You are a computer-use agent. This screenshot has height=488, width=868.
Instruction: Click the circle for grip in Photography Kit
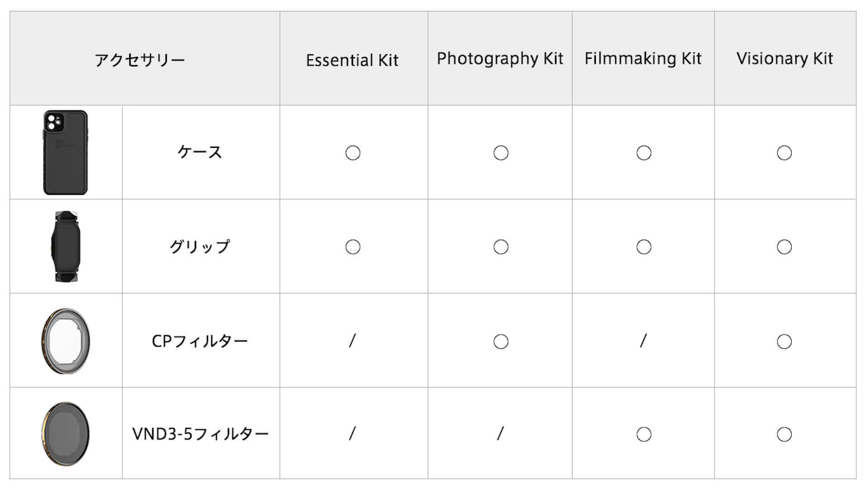click(500, 247)
